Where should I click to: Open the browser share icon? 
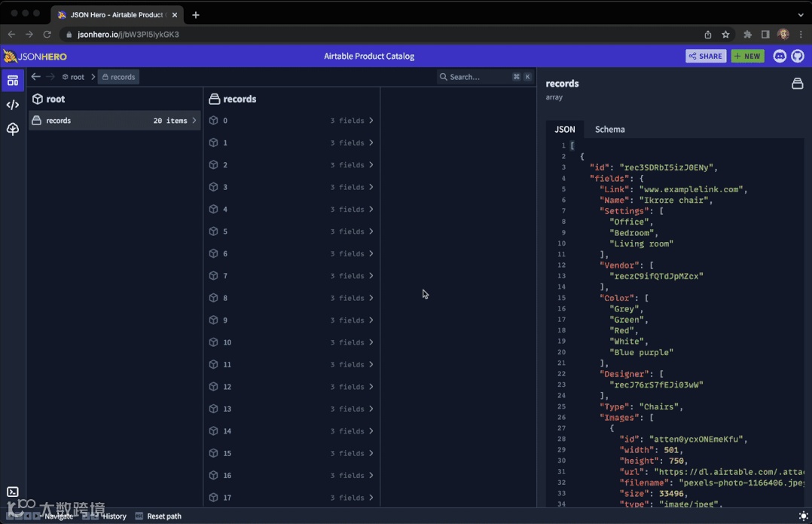708,34
